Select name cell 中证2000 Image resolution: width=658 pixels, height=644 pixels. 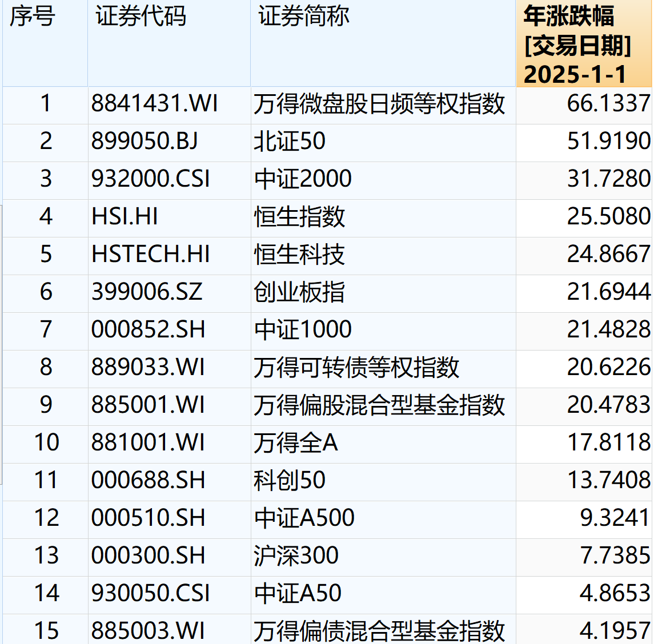click(x=383, y=181)
